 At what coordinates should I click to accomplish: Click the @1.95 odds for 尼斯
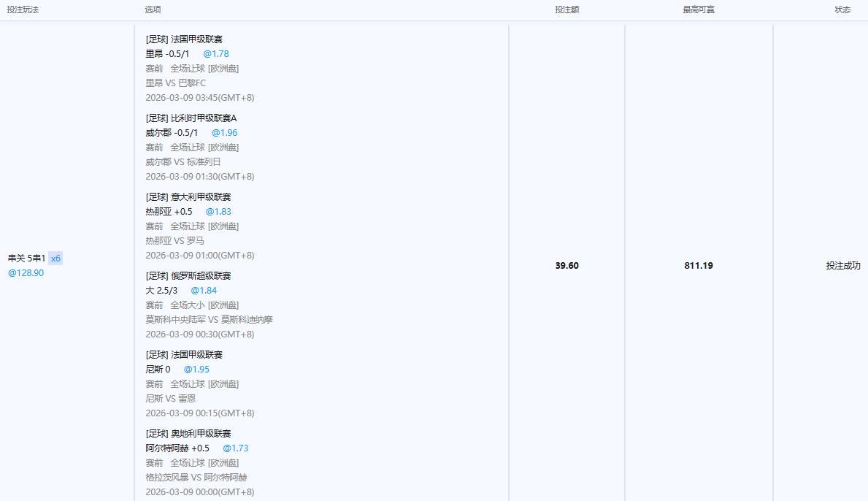click(196, 370)
